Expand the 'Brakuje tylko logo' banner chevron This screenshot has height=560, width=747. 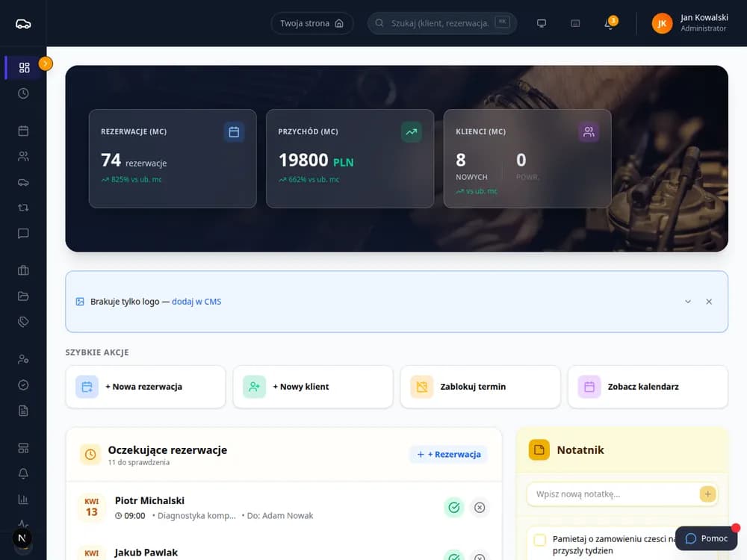[688, 302]
